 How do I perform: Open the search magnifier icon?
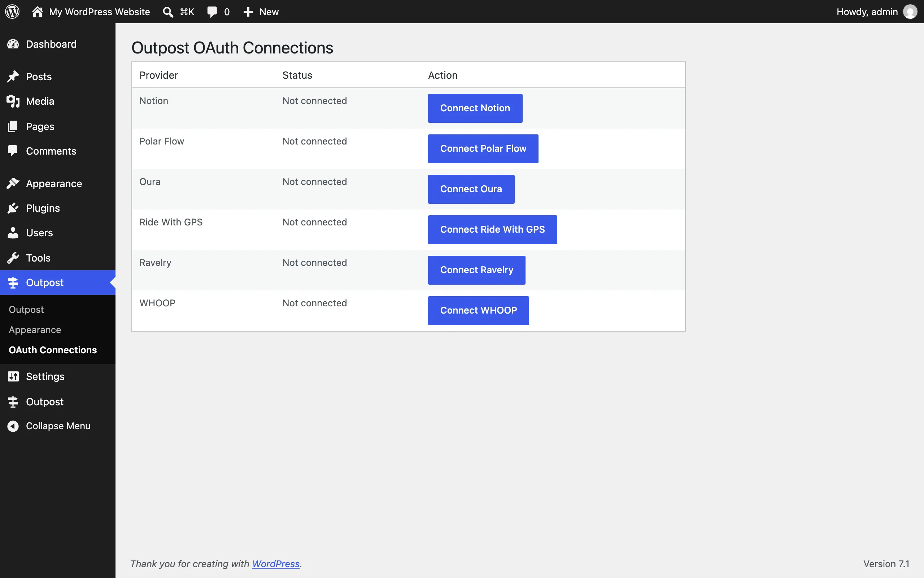(x=168, y=12)
